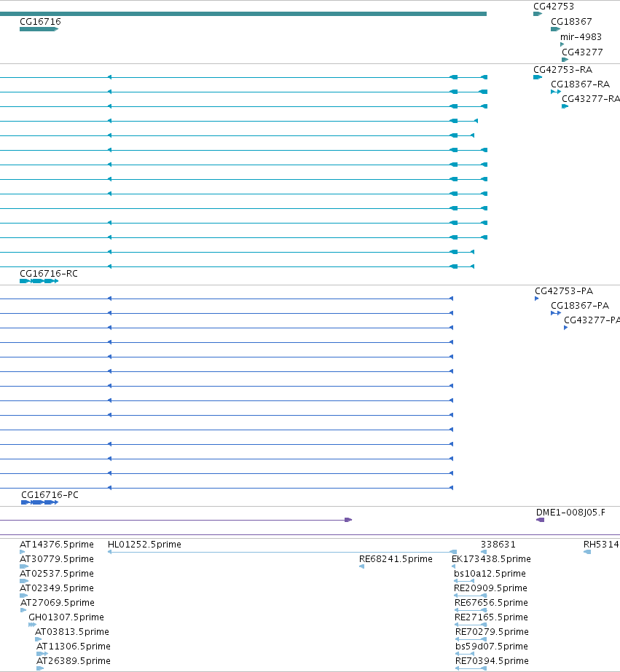Image resolution: width=620 pixels, height=672 pixels.
Task: Click the RE67656.5prime EST label
Action: point(491,603)
